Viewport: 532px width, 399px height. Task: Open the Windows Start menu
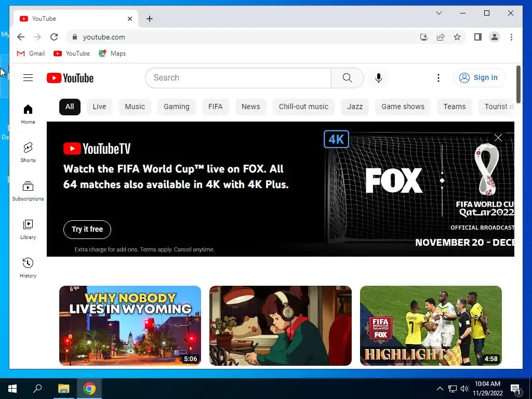[12, 389]
